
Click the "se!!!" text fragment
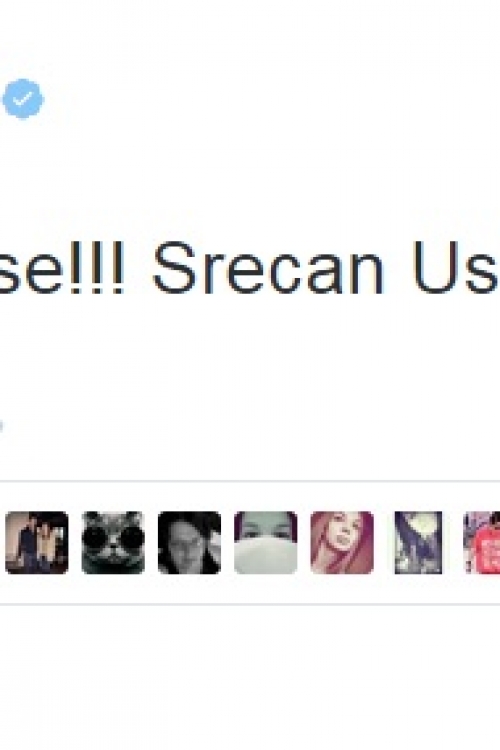point(62,268)
